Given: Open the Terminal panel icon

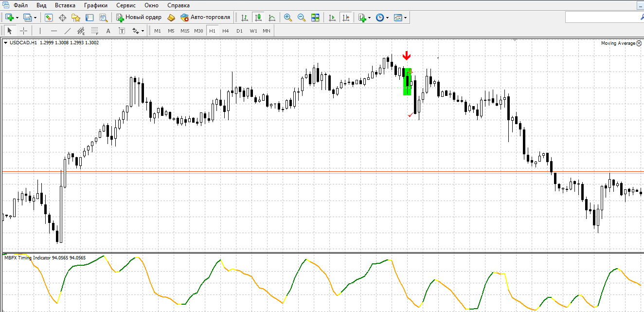Looking at the screenshot, I should click(89, 18).
